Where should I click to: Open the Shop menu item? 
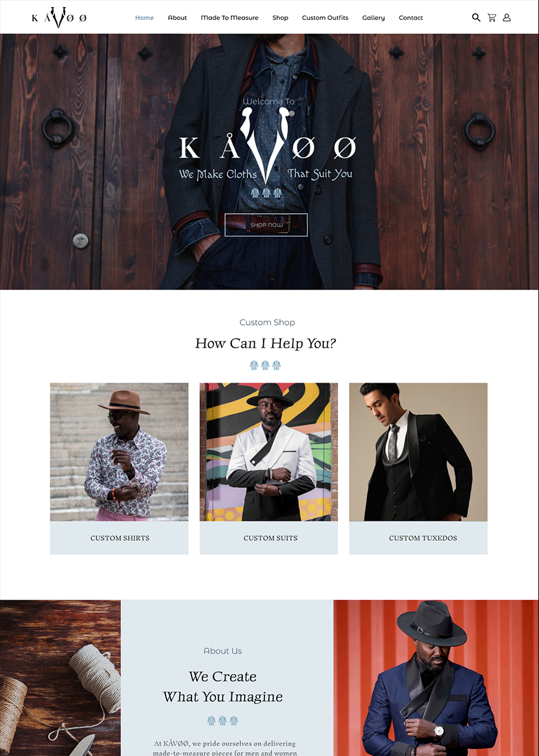[280, 18]
